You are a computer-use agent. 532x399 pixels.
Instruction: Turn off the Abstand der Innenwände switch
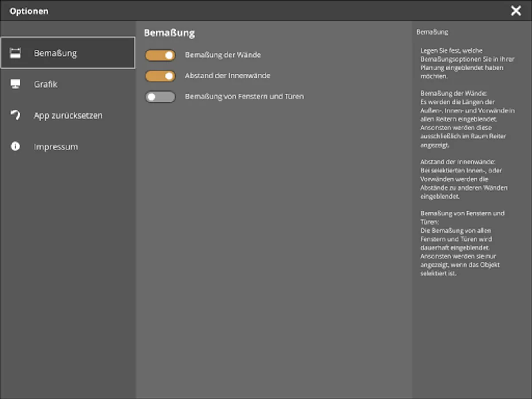160,76
